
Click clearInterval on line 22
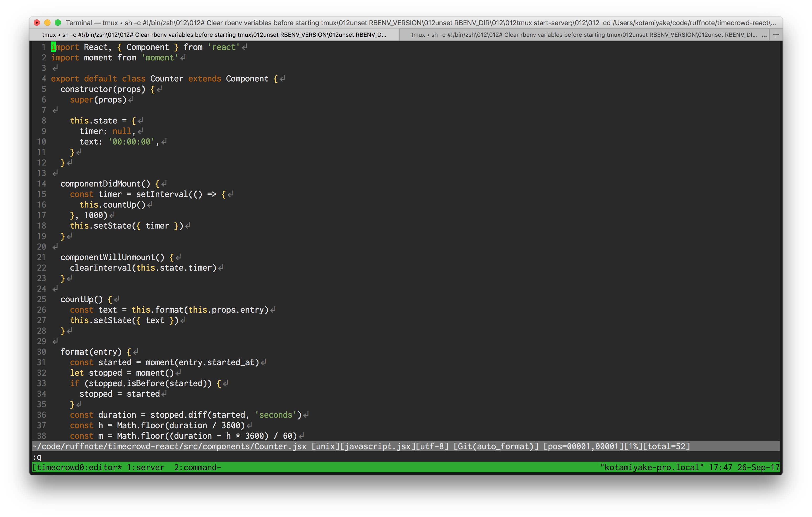[100, 268]
